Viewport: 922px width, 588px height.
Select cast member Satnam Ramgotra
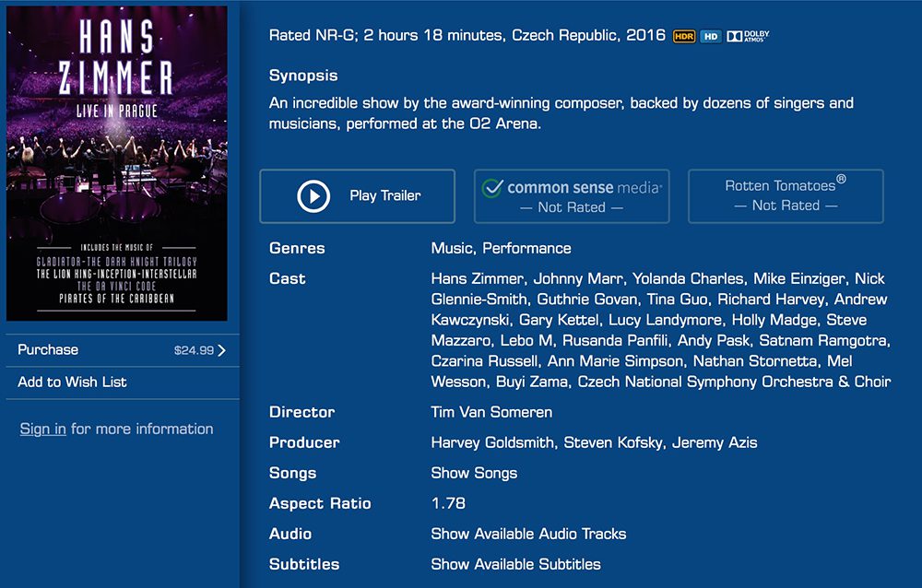[x=823, y=340]
